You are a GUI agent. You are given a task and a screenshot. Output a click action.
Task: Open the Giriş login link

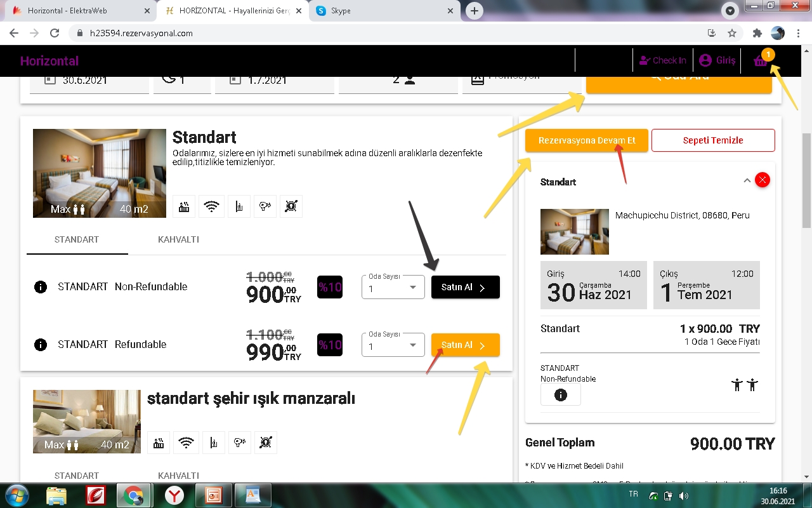point(717,61)
